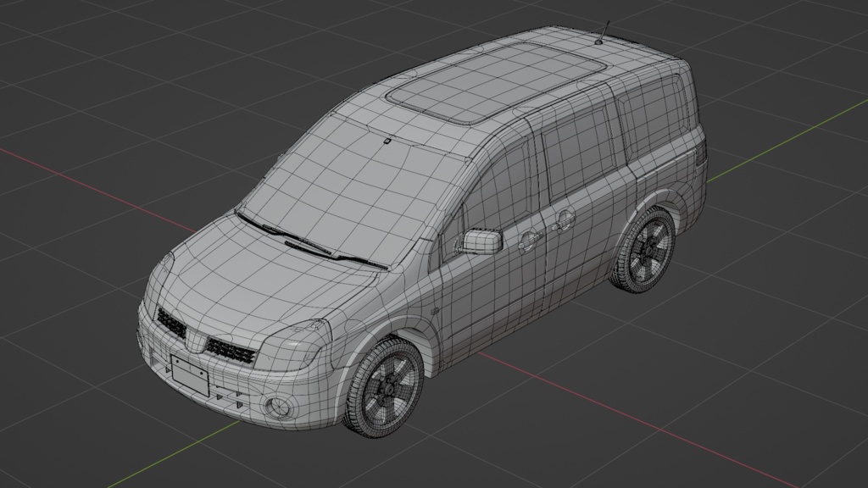868x488 pixels.
Task: Select the front license plate mesh
Action: 190,375
